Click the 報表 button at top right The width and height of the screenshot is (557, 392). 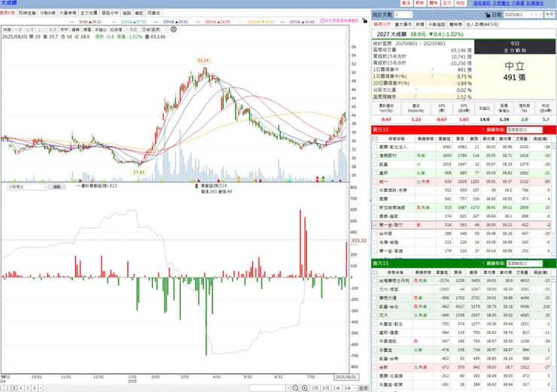(x=419, y=3)
